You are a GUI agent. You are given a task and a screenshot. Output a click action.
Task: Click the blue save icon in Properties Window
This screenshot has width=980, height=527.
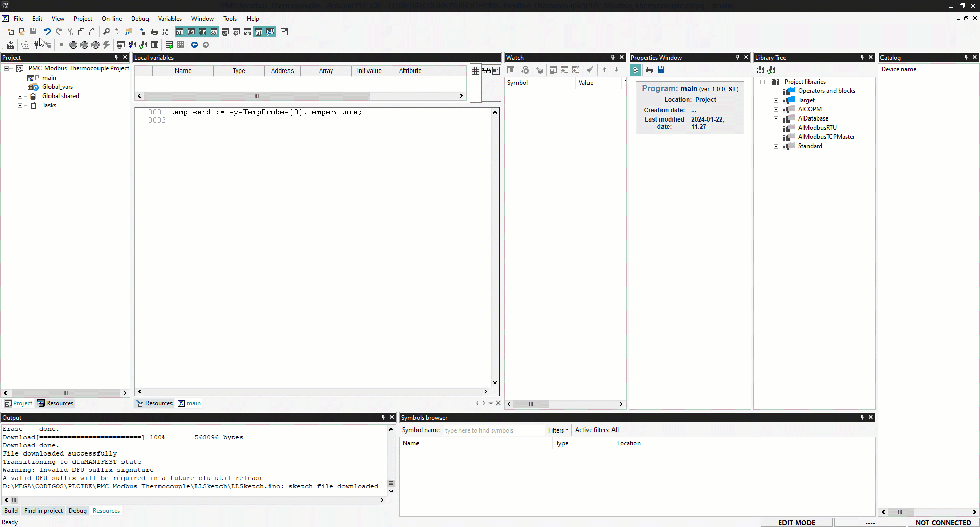(661, 70)
